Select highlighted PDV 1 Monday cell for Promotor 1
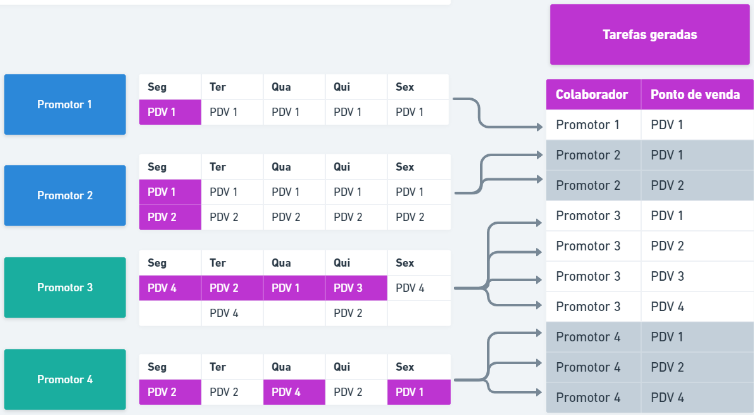This screenshot has height=415, width=754. point(169,112)
